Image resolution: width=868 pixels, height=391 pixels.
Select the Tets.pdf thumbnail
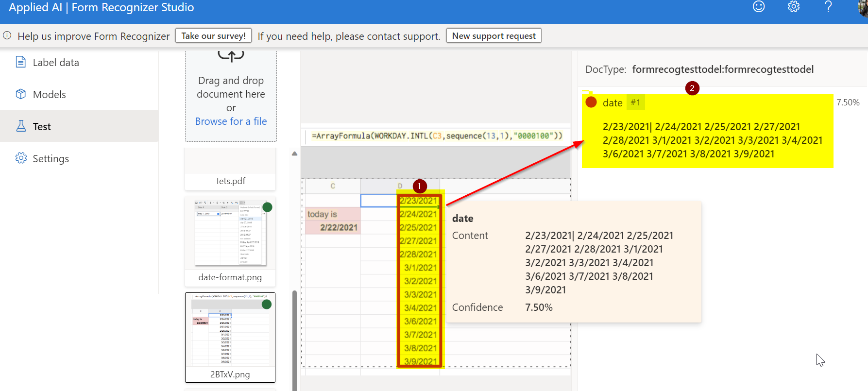click(x=230, y=169)
